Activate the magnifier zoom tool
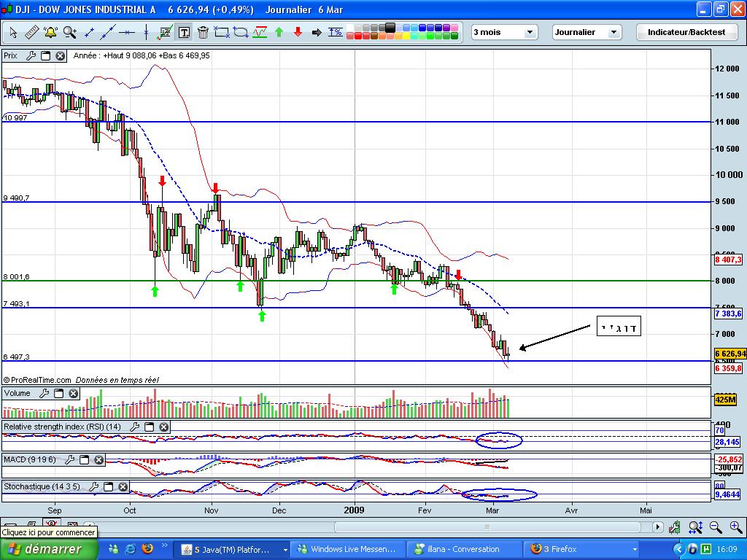The width and height of the screenshot is (747, 560). tap(70, 32)
